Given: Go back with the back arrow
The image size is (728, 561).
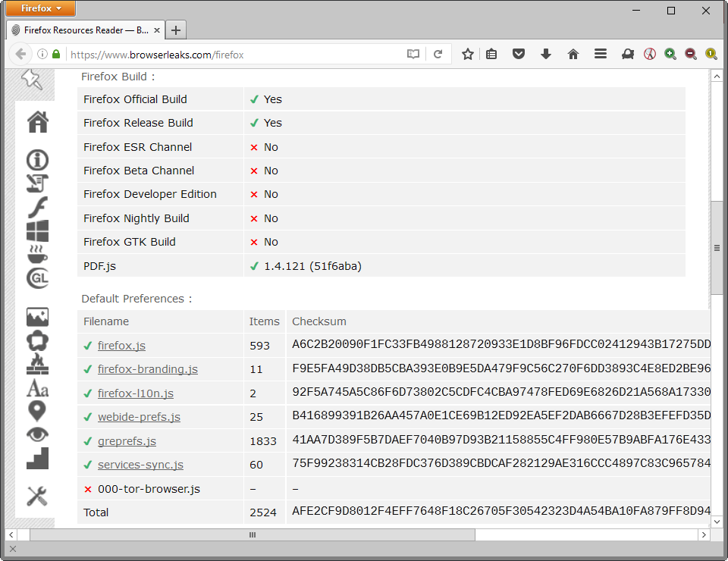Looking at the screenshot, I should tap(20, 55).
